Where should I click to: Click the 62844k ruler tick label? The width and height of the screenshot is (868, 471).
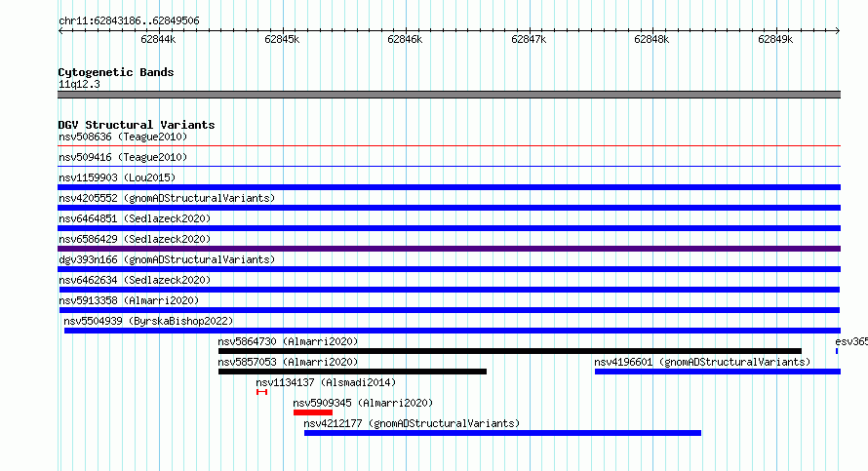pos(158,39)
